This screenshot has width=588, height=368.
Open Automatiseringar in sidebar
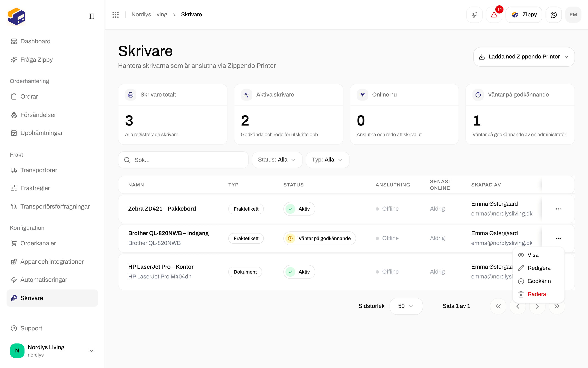[x=52, y=280]
